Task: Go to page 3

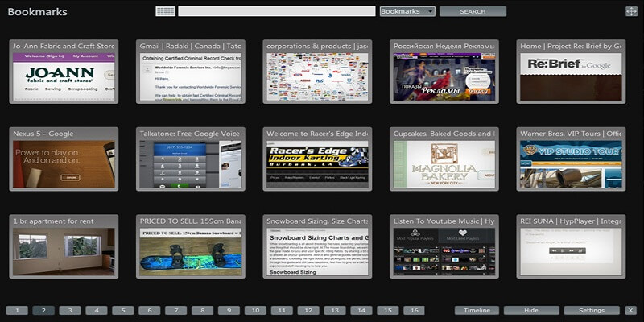Action: (70, 311)
